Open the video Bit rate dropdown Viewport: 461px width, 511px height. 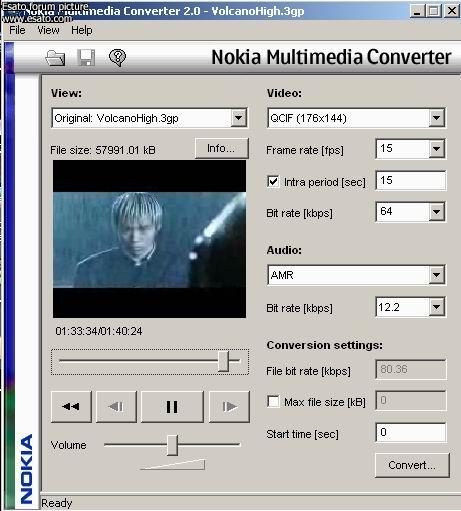click(x=436, y=212)
